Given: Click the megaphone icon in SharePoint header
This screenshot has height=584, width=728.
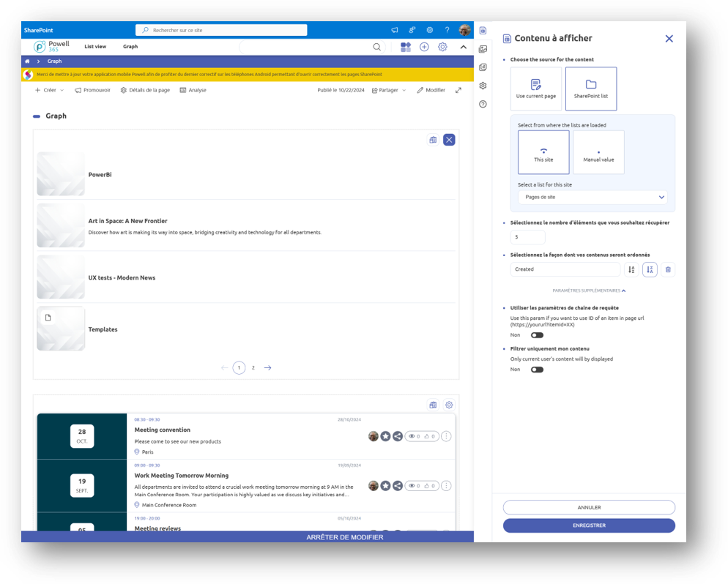Looking at the screenshot, I should pyautogui.click(x=394, y=30).
